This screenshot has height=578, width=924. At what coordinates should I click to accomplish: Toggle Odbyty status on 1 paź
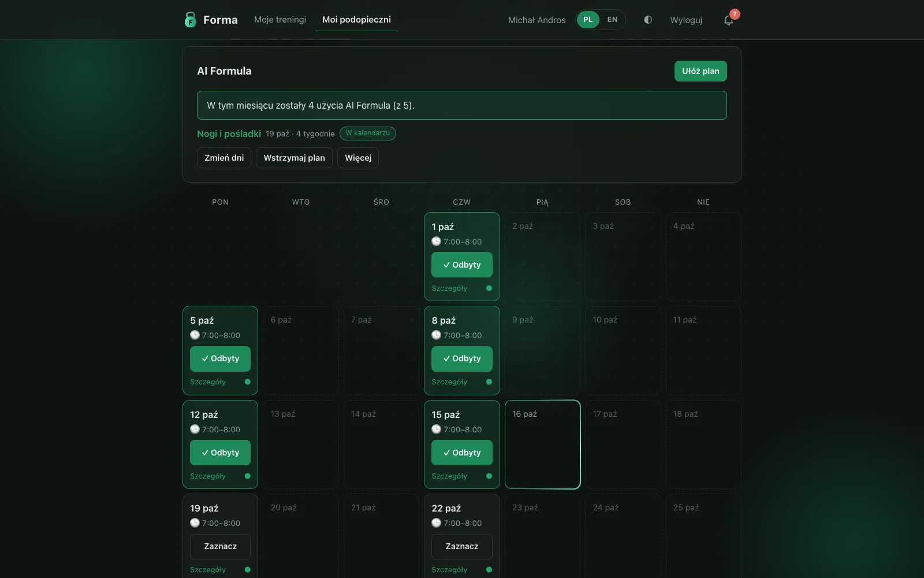[x=462, y=265]
